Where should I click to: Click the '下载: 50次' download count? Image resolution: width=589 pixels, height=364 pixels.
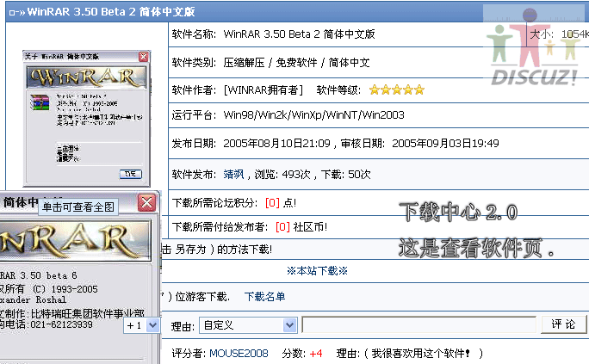pos(346,175)
